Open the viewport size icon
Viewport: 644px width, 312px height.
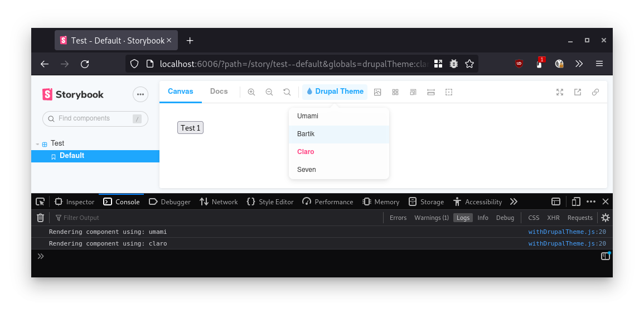point(413,92)
